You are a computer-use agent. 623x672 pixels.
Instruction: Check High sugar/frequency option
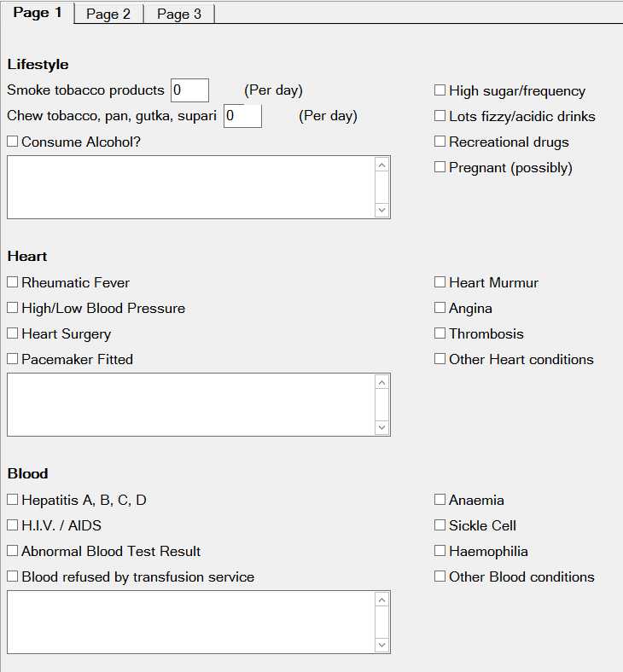(x=440, y=90)
